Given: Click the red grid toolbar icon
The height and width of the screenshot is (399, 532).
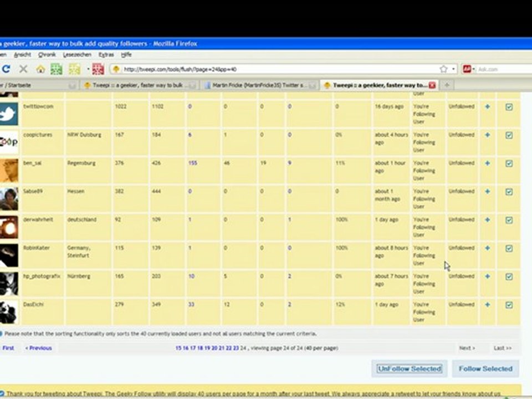Looking at the screenshot, I should (x=98, y=69).
